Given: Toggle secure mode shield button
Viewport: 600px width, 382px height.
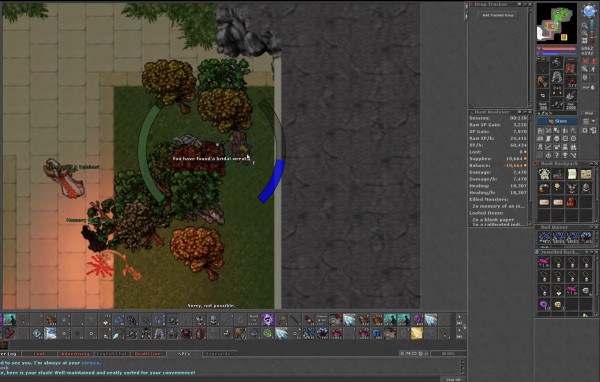Looking at the screenshot, I should pyautogui.click(x=585, y=78).
